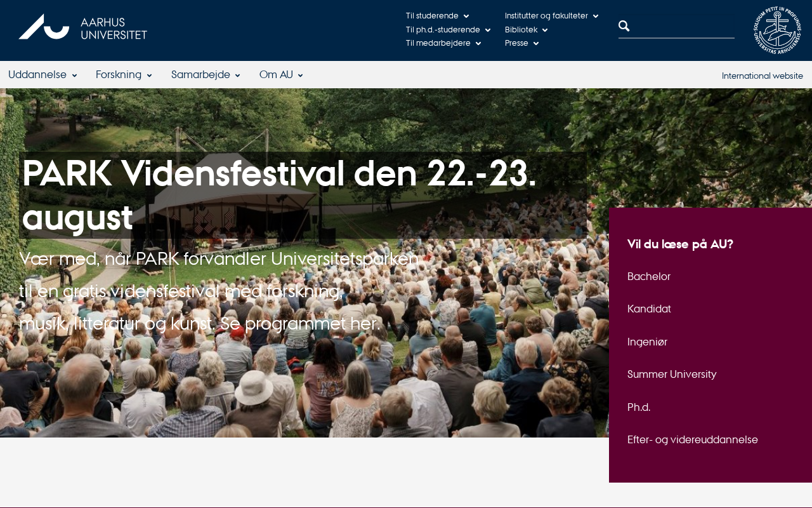Viewport: 812px width, 508px height.
Task: Expand Institutter og fakulteter menu
Action: pos(551,16)
